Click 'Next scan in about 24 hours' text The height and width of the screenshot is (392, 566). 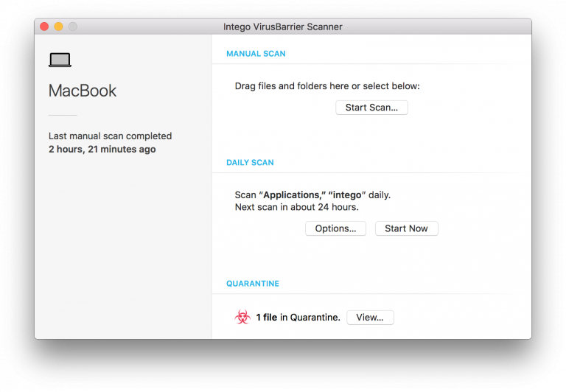(x=296, y=208)
